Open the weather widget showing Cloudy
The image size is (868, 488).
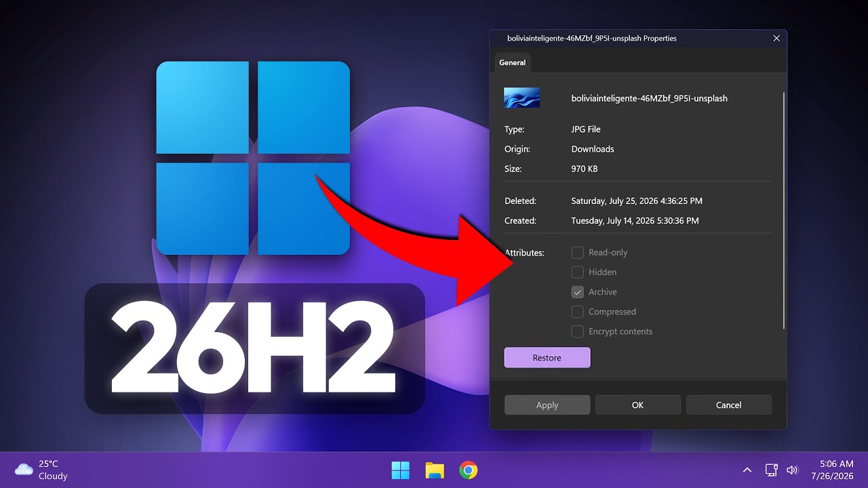coord(41,470)
